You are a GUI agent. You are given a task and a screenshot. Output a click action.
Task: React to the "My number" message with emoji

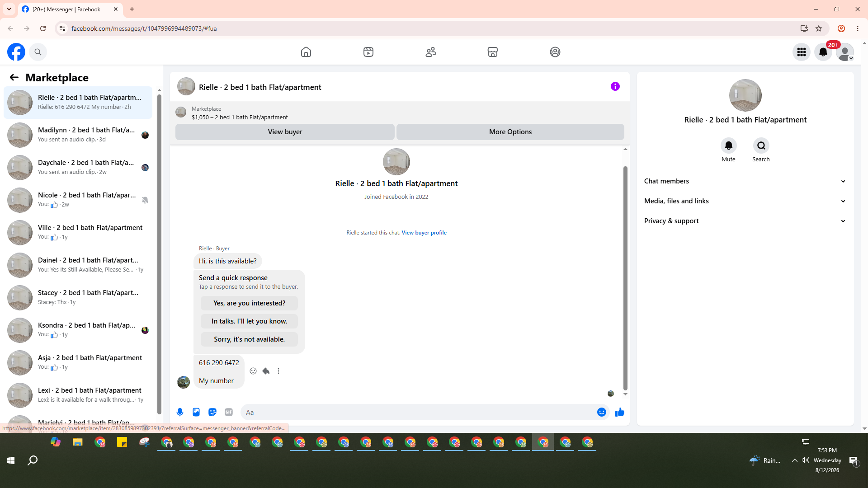(253, 371)
